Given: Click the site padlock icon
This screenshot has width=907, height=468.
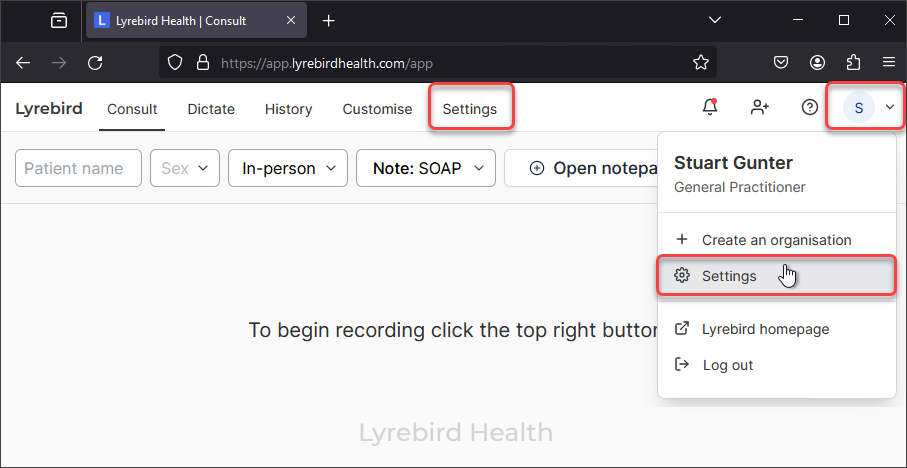Looking at the screenshot, I should 202,62.
